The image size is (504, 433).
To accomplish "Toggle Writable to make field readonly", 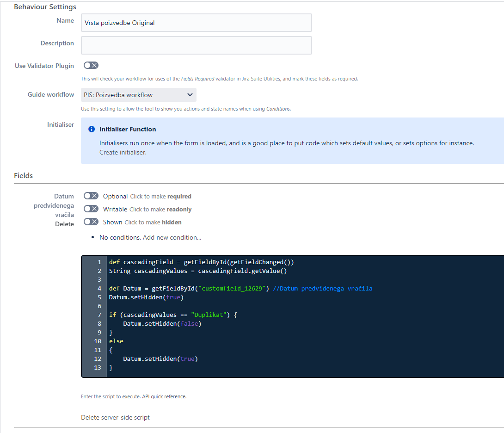I will click(91, 209).
